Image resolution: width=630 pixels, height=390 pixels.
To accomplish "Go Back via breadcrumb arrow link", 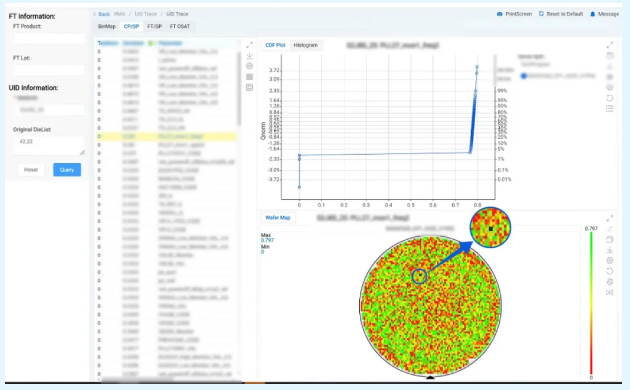I will tap(101, 14).
